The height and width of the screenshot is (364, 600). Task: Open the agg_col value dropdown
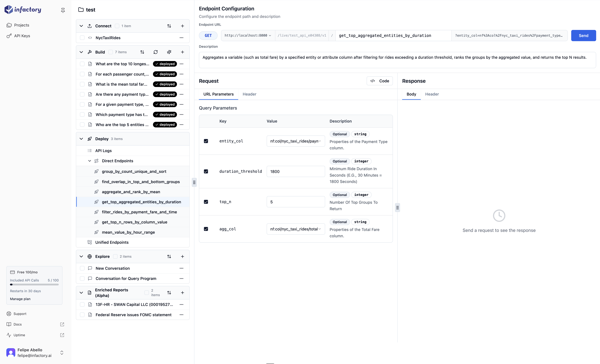(x=296, y=229)
